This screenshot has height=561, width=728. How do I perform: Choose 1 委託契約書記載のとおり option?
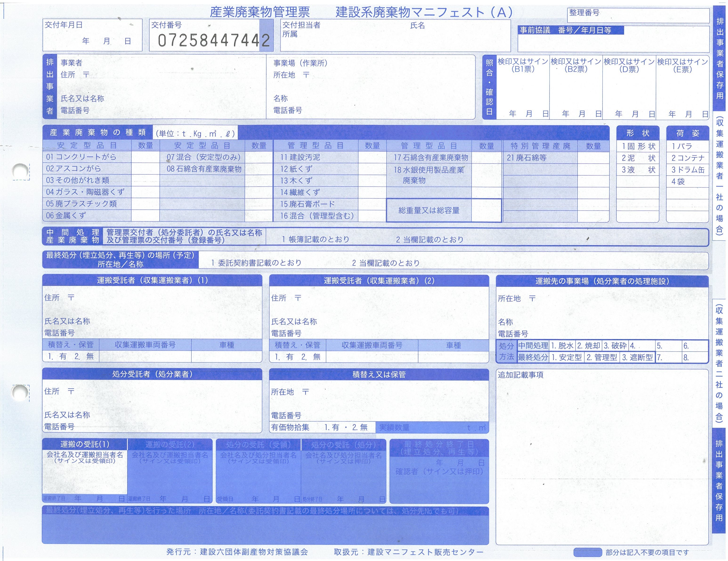tap(256, 263)
